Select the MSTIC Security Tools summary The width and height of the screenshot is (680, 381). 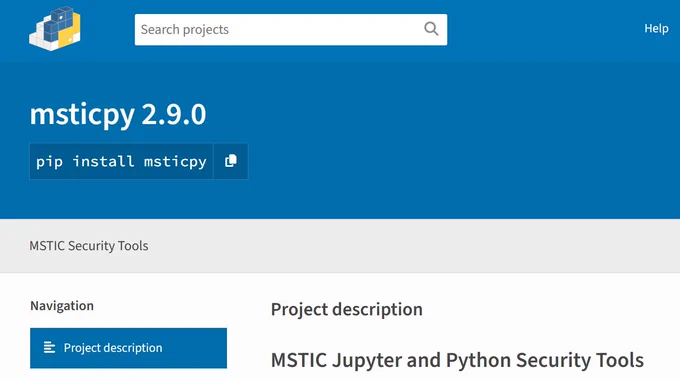pyautogui.click(x=89, y=246)
